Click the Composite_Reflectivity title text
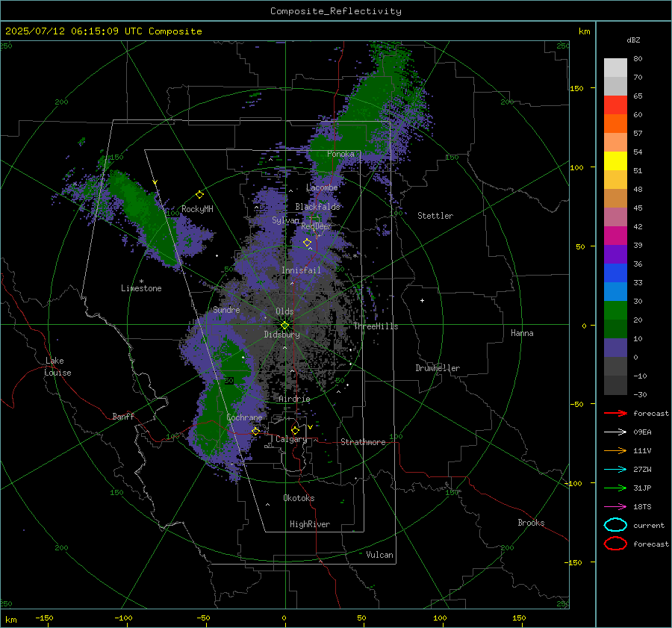Screen dimensions: 672x628 click(336, 11)
